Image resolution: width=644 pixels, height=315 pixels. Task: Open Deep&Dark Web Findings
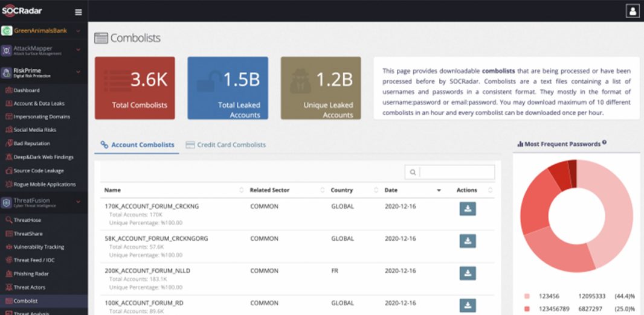pyautogui.click(x=44, y=157)
